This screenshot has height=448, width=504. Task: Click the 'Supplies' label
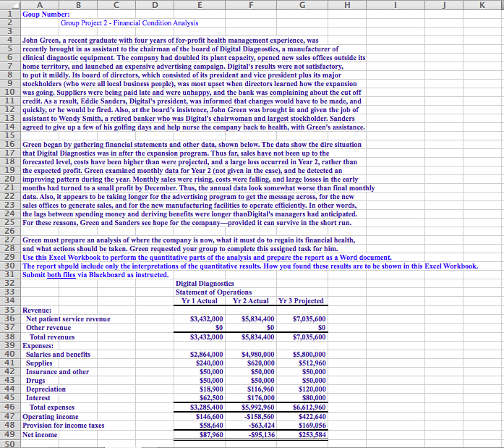click(39, 363)
